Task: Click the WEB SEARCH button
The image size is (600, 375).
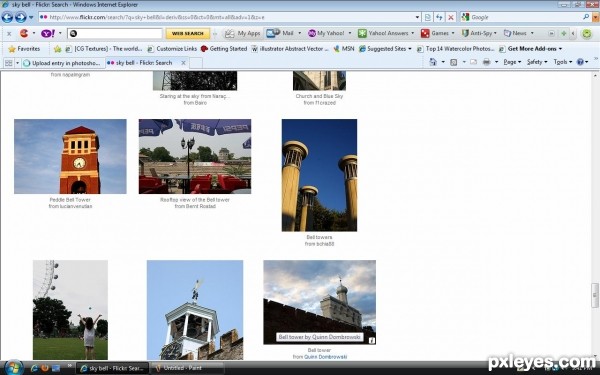Action: coord(188,34)
